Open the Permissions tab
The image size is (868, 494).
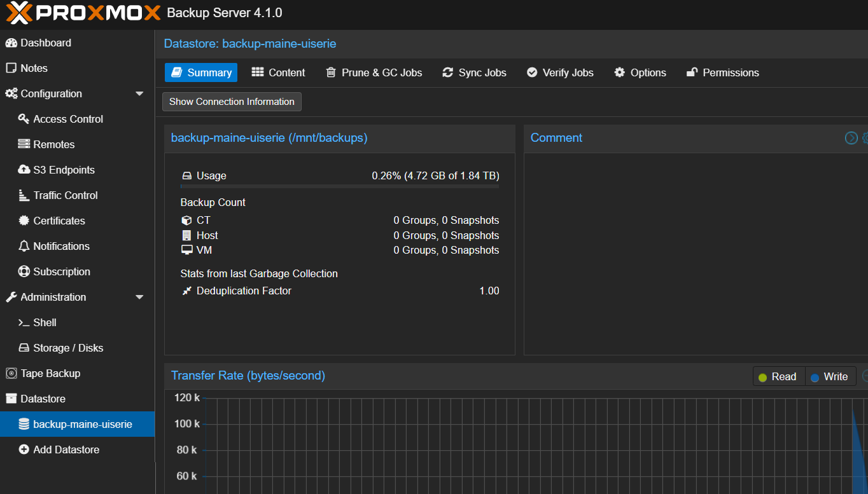(723, 72)
